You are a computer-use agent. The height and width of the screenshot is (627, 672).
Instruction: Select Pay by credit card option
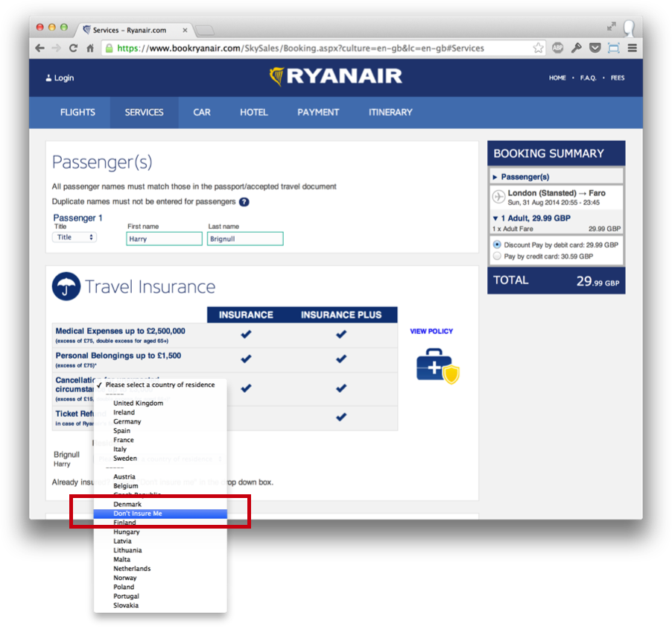[497, 256]
